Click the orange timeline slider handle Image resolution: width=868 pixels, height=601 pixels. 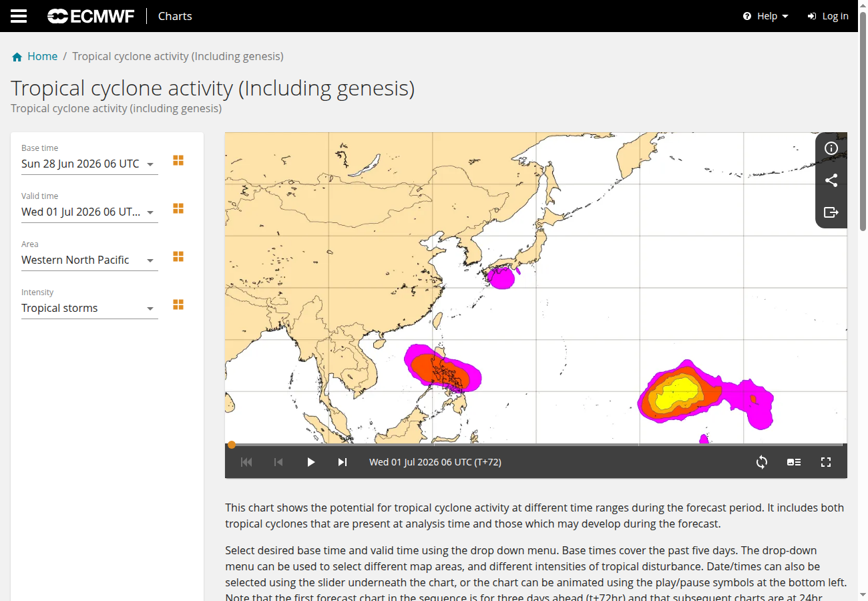[232, 445]
